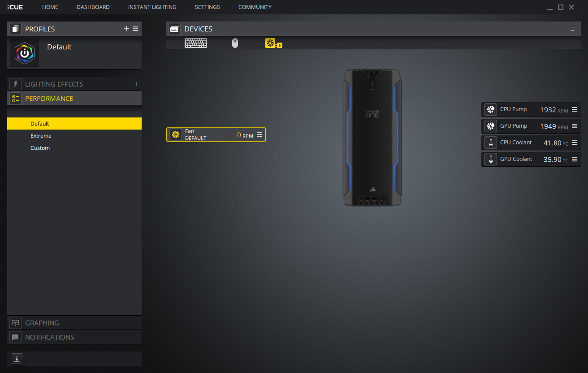
Task: Open the Fan widget options menu
Action: click(259, 134)
